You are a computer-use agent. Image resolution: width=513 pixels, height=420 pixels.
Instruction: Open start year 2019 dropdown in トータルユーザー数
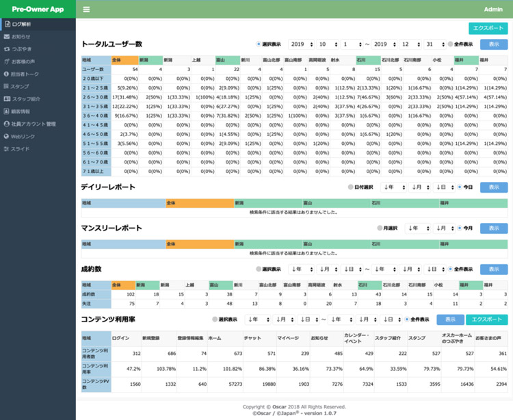pos(302,44)
